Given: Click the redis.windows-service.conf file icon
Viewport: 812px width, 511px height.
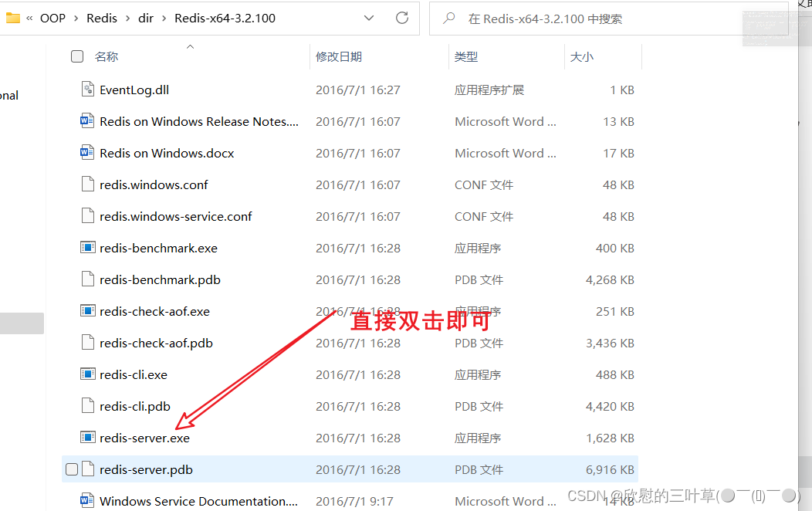Looking at the screenshot, I should (87, 216).
